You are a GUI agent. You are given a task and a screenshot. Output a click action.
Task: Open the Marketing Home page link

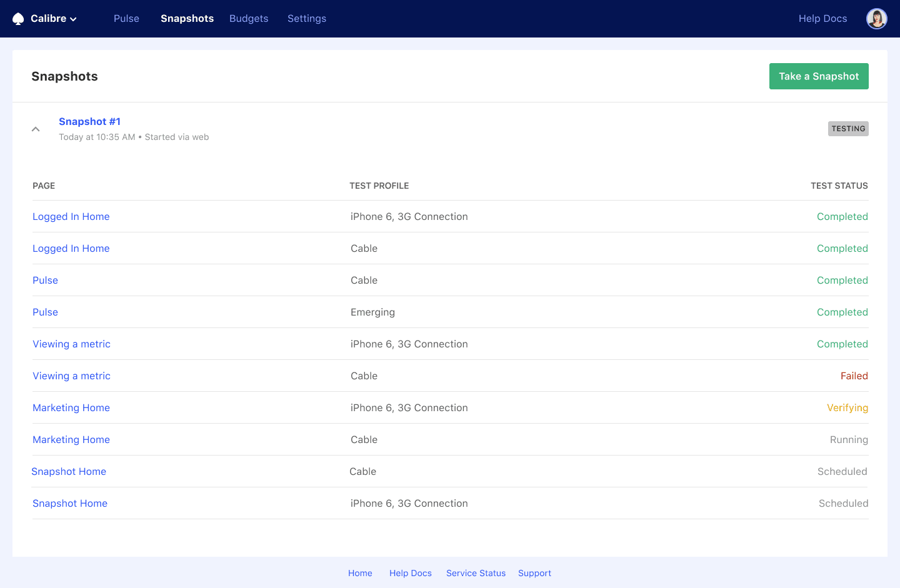71,407
